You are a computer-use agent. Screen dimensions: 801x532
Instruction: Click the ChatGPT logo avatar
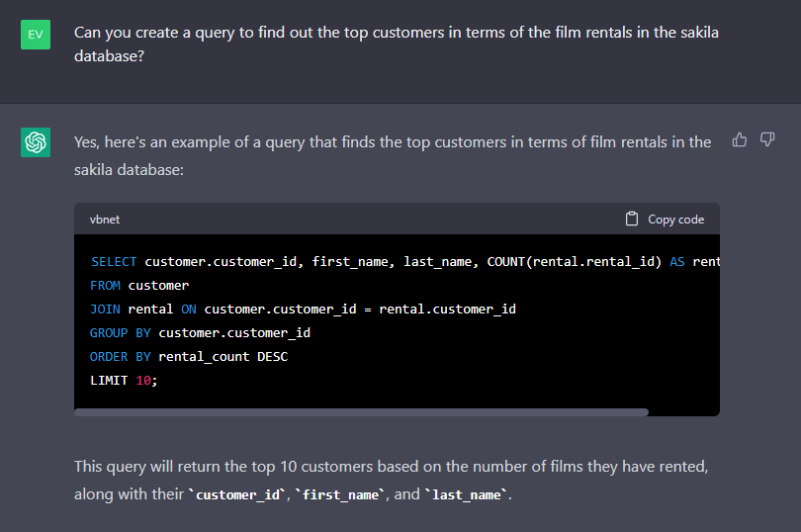(36, 142)
